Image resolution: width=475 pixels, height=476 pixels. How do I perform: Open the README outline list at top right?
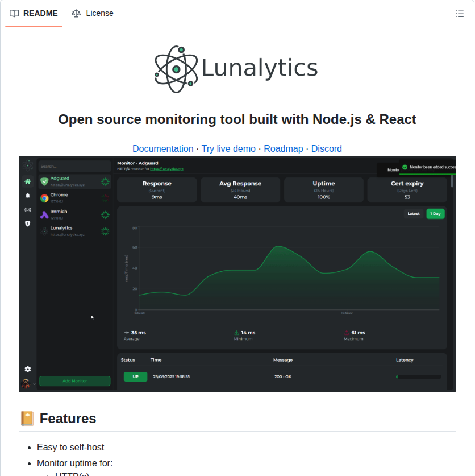click(x=460, y=14)
